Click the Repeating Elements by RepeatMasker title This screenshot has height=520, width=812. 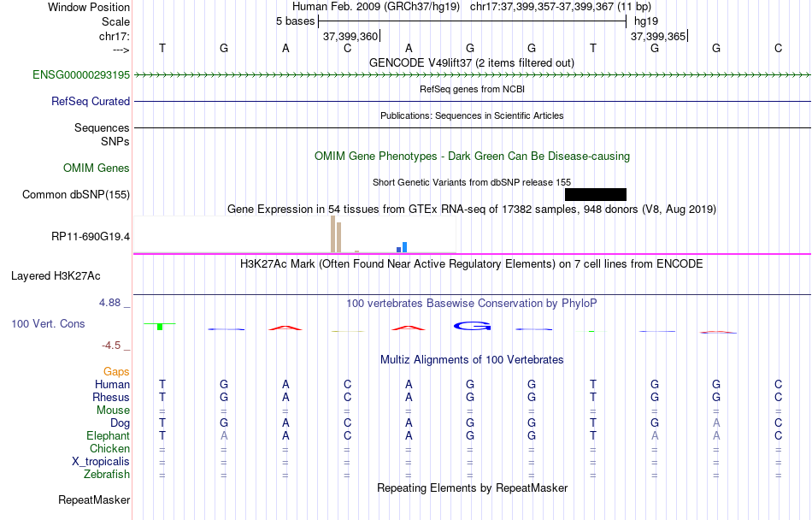473,488
